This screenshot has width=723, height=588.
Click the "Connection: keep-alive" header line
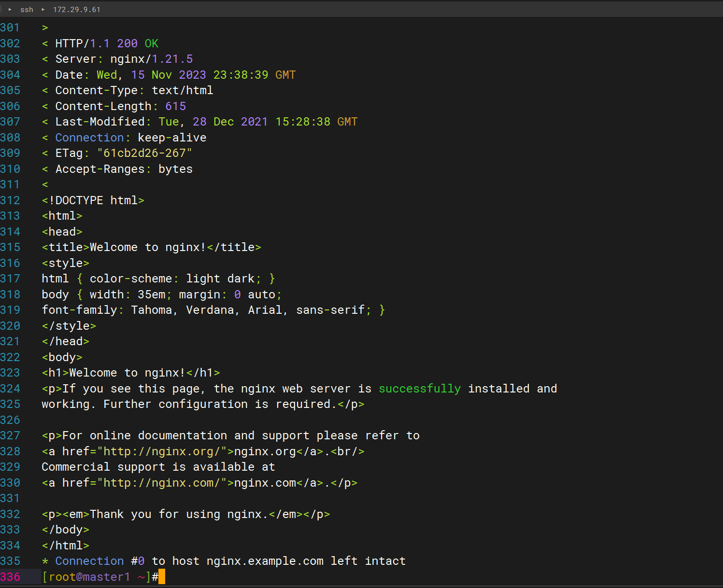[124, 138]
